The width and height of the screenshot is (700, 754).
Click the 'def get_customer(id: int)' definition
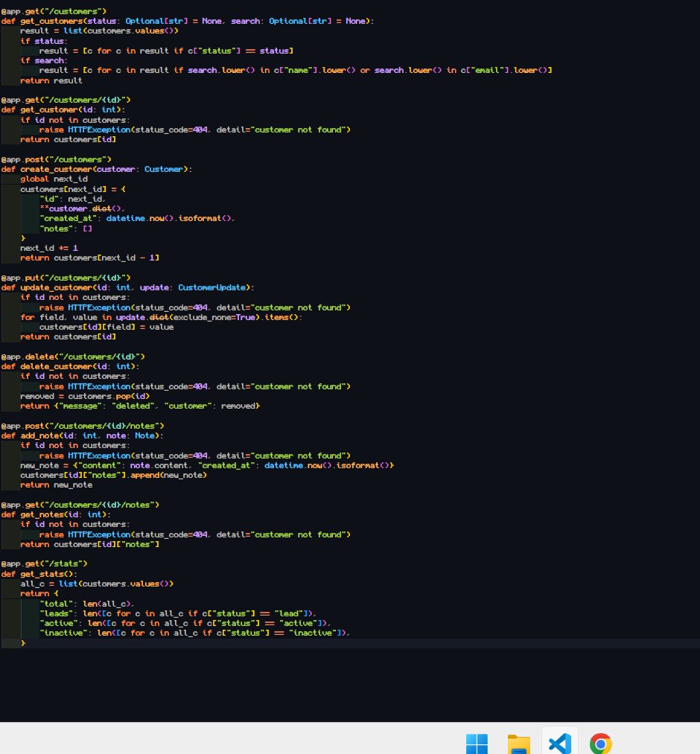[63, 109]
